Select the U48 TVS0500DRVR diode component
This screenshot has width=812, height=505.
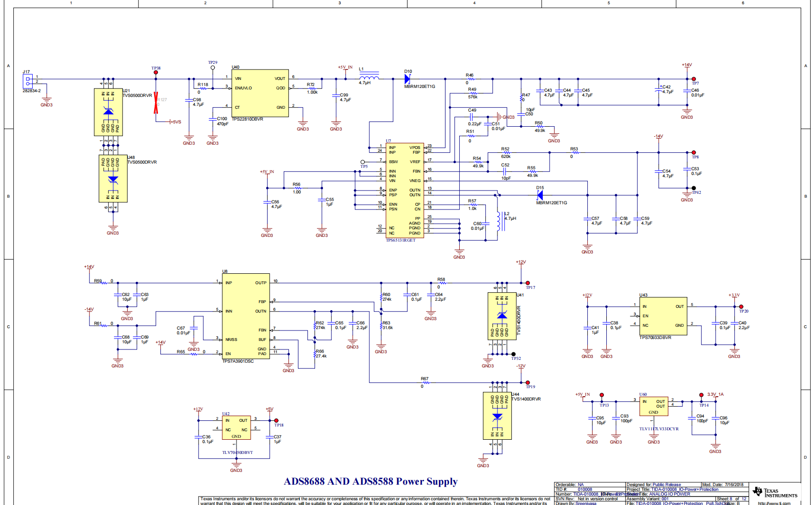point(113,178)
